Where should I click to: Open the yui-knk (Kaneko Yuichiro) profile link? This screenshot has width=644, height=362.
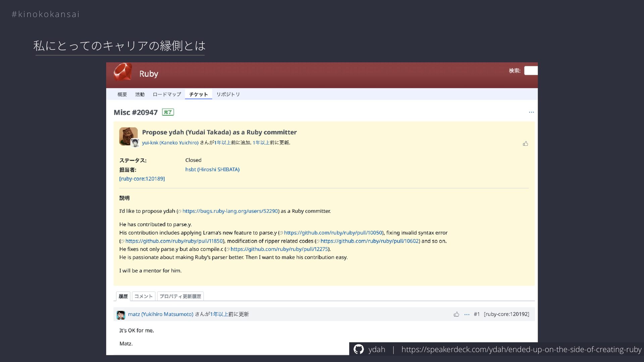[170, 142]
